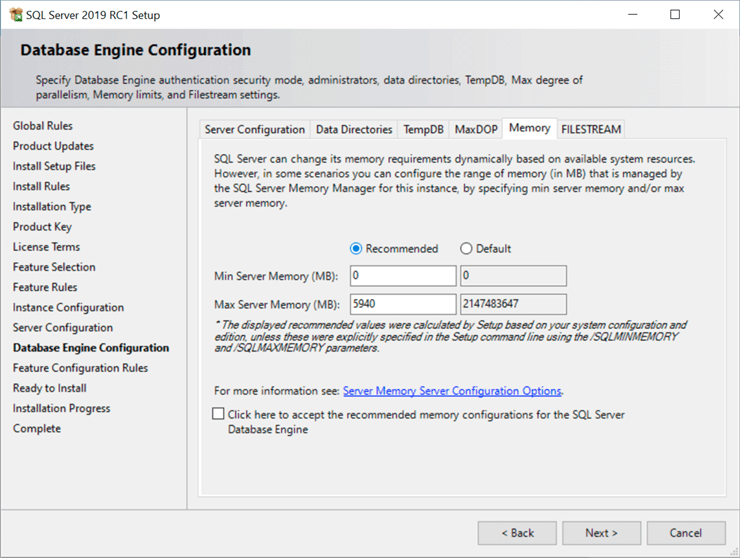Select the Recommended radio button
This screenshot has width=740, height=558.
[356, 249]
